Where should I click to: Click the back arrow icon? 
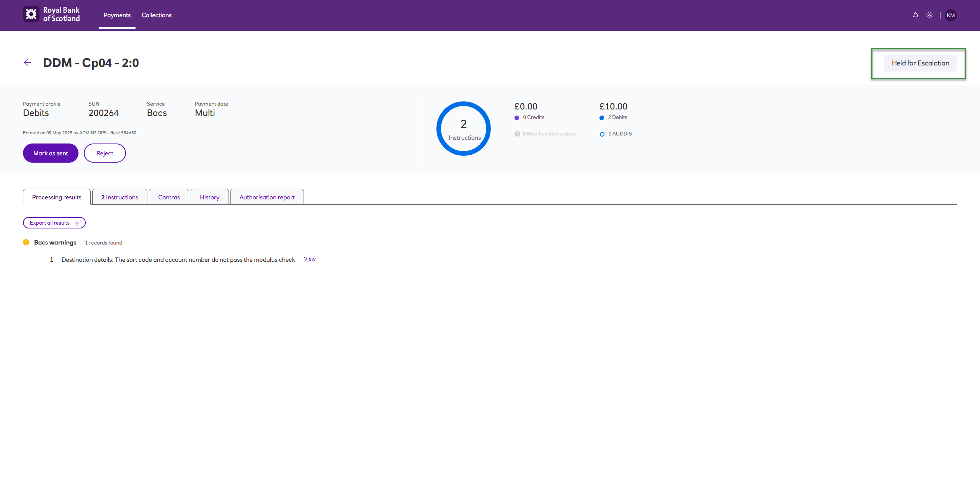[x=28, y=63]
